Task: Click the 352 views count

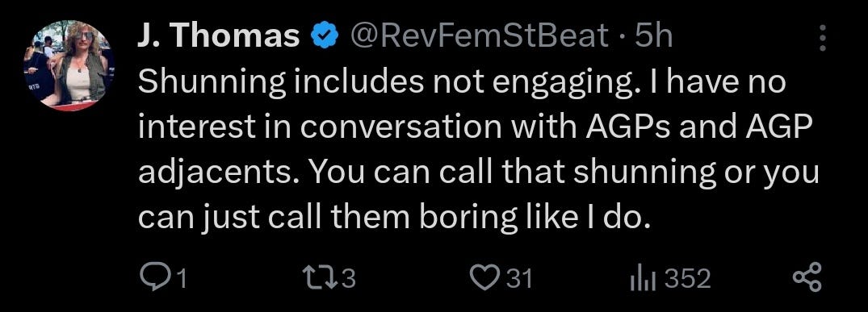Action: tap(687, 279)
